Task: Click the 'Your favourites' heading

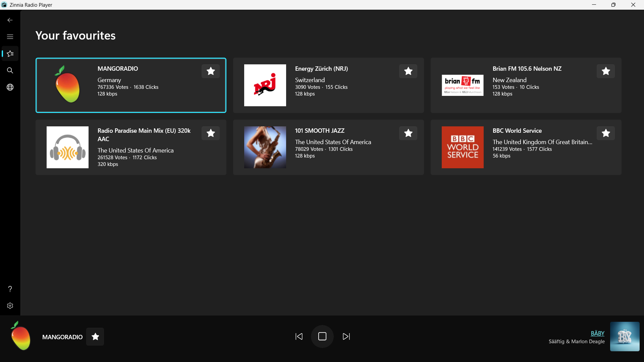Action: 75,36
